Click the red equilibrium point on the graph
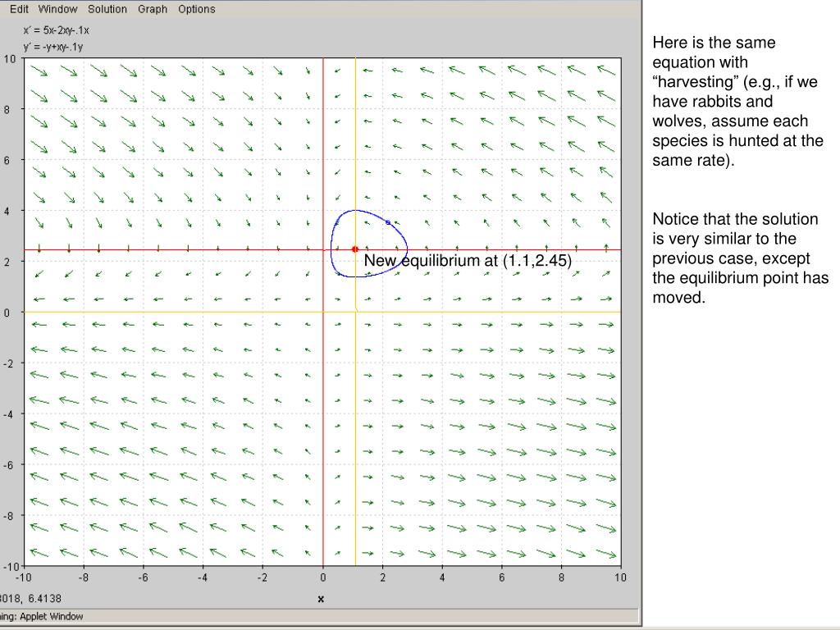The image size is (840, 630). click(x=354, y=249)
